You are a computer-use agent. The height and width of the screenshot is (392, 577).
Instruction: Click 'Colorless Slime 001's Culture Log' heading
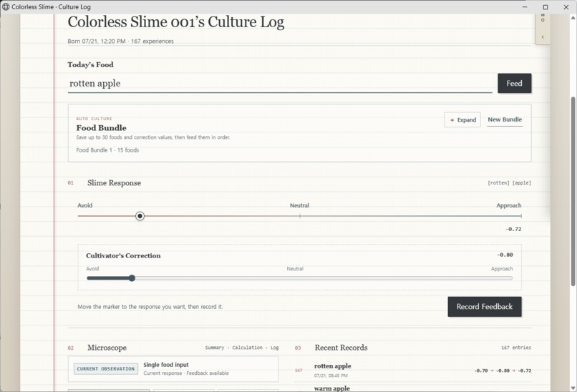(x=176, y=21)
